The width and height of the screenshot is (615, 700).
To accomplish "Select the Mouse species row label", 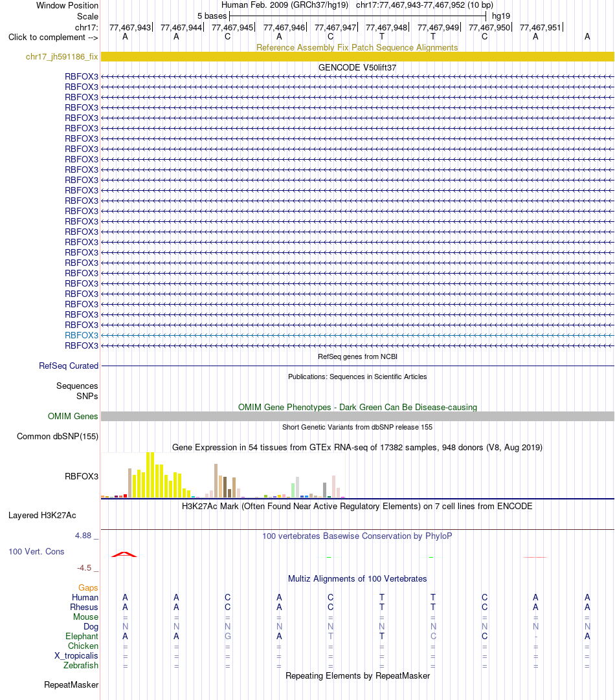I will (x=85, y=617).
